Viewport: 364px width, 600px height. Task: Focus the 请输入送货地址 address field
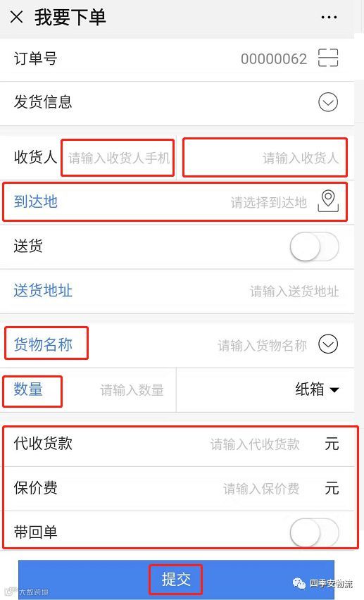coord(294,292)
